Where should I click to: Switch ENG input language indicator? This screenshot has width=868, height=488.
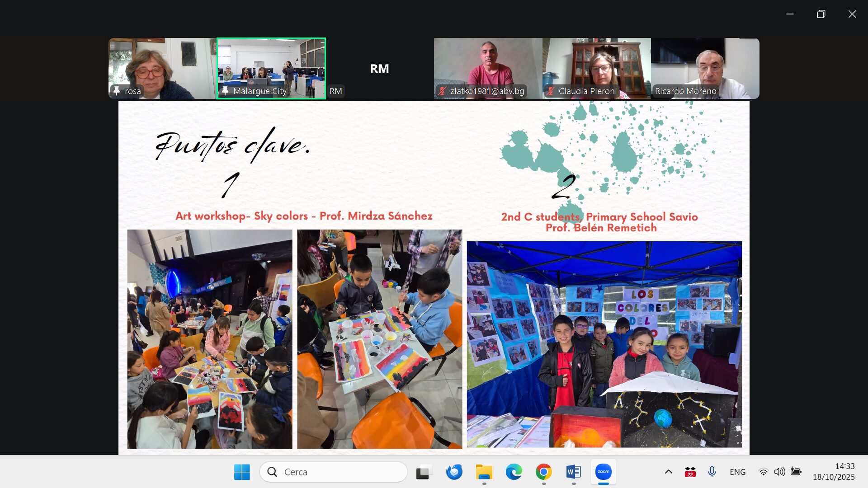click(737, 472)
